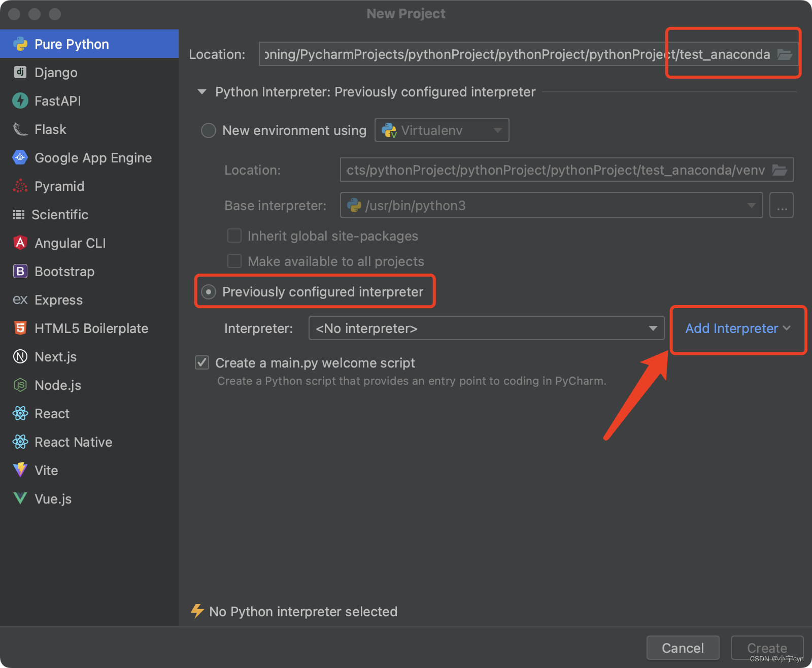Click the New Project window title
Screen dimensions: 812x668
[406, 14]
